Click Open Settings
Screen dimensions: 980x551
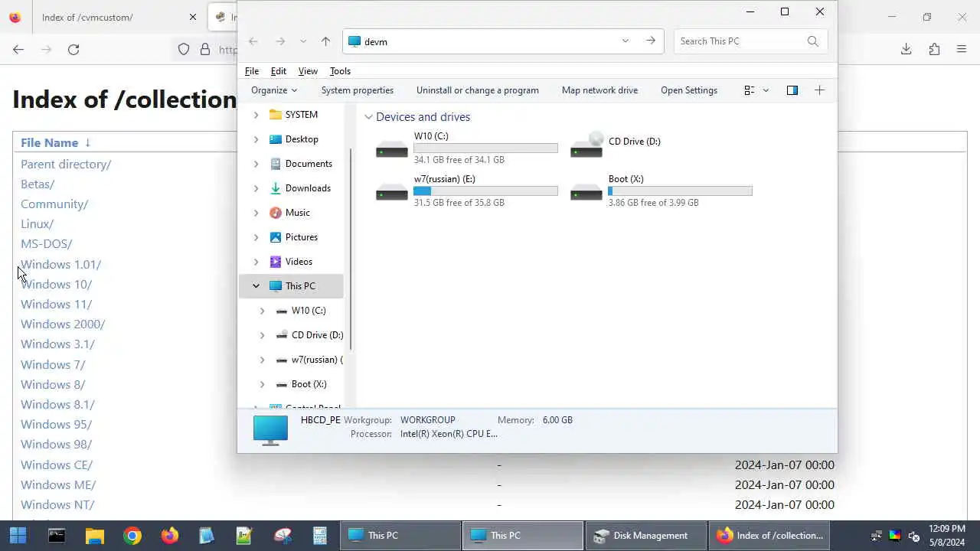click(x=689, y=90)
